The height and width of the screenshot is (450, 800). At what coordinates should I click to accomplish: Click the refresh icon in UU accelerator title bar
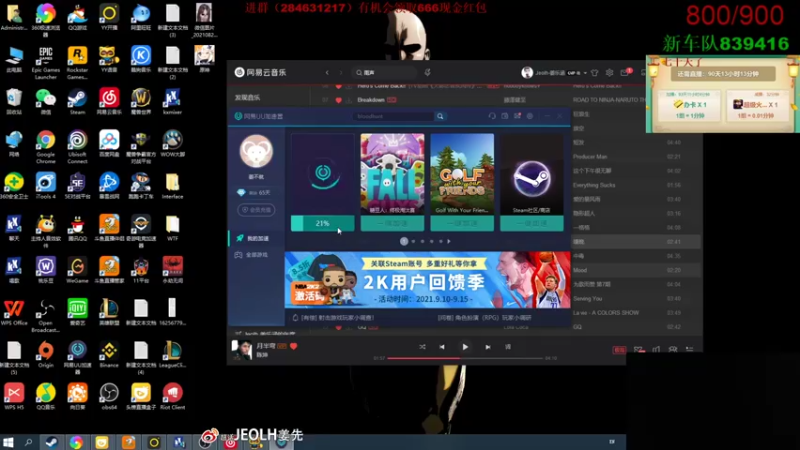(x=492, y=116)
